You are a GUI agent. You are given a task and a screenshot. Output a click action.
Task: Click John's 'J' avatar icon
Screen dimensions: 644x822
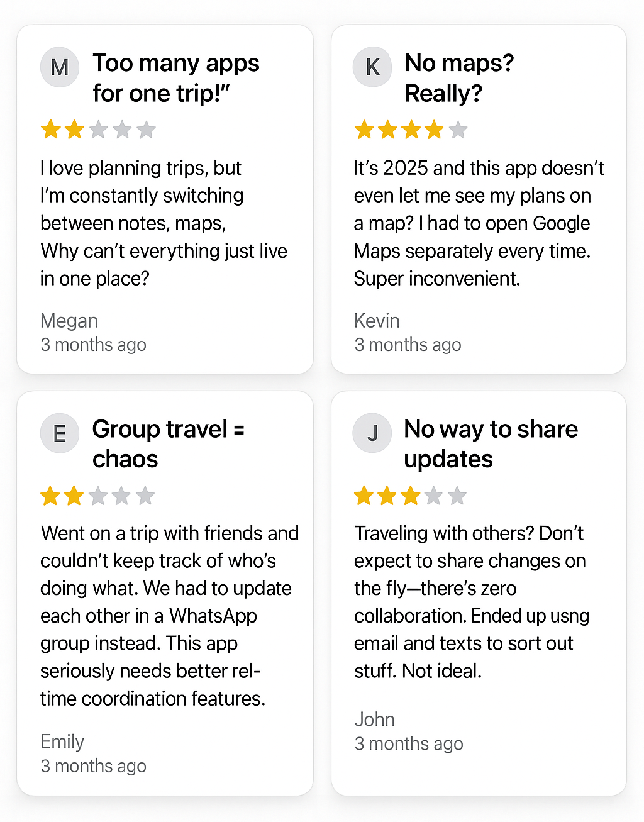pos(372,433)
